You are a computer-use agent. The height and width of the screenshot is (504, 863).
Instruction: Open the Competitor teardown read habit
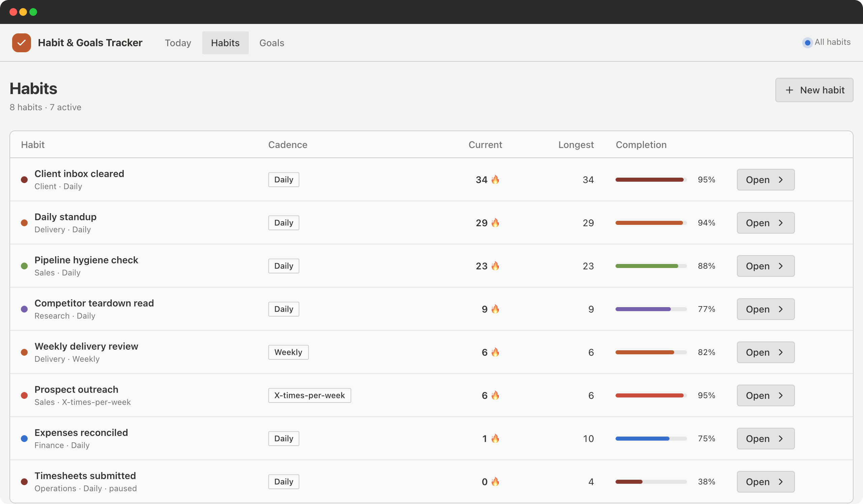(765, 309)
